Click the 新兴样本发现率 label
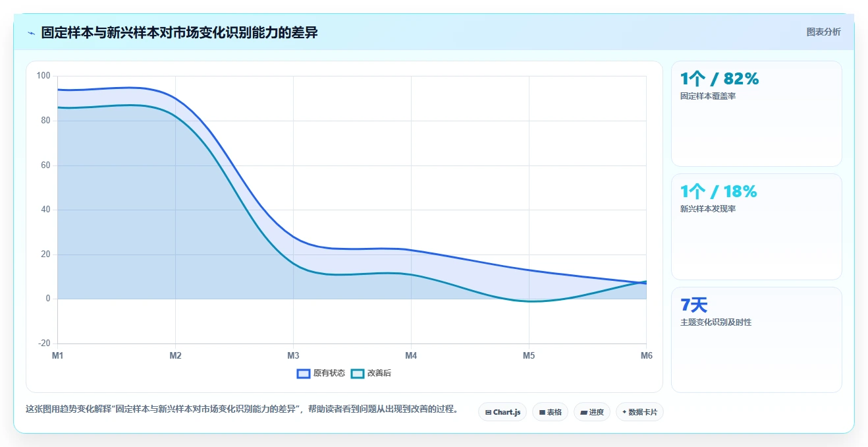The height and width of the screenshot is (447, 868). [x=708, y=209]
